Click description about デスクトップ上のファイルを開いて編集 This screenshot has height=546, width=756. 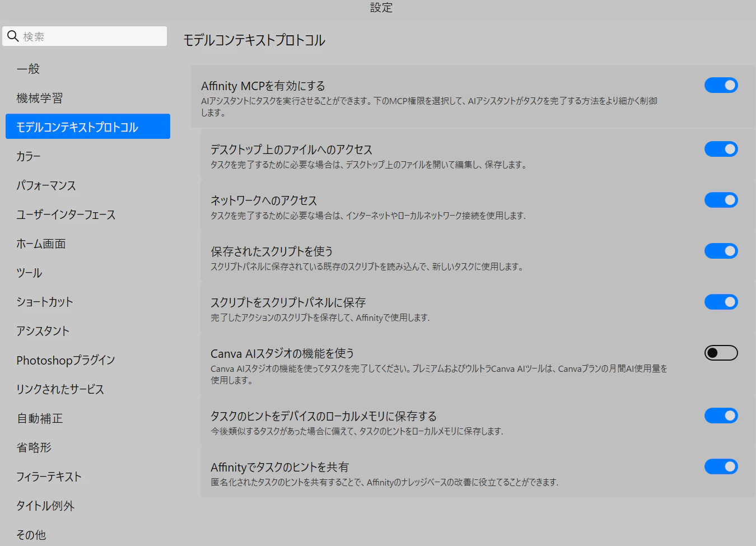pos(368,165)
